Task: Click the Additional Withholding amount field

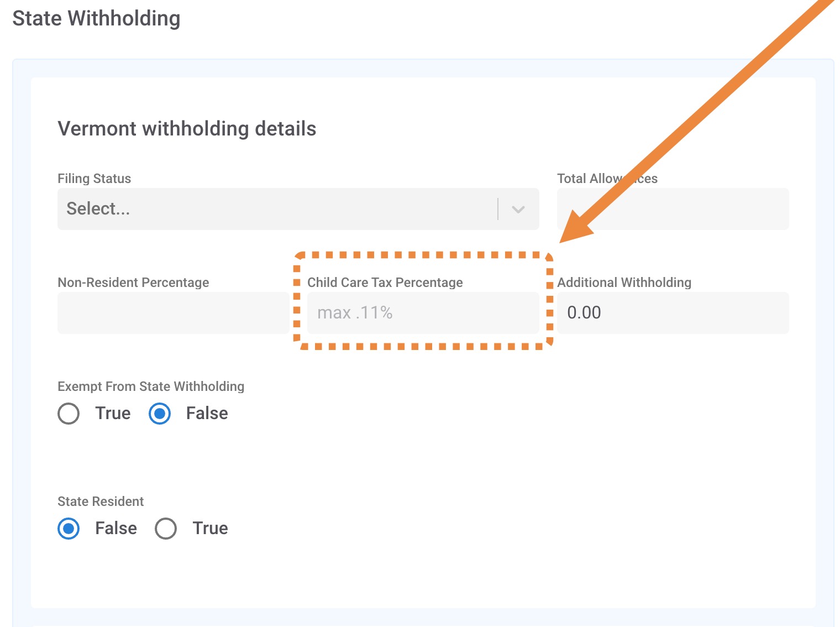Action: [672, 313]
